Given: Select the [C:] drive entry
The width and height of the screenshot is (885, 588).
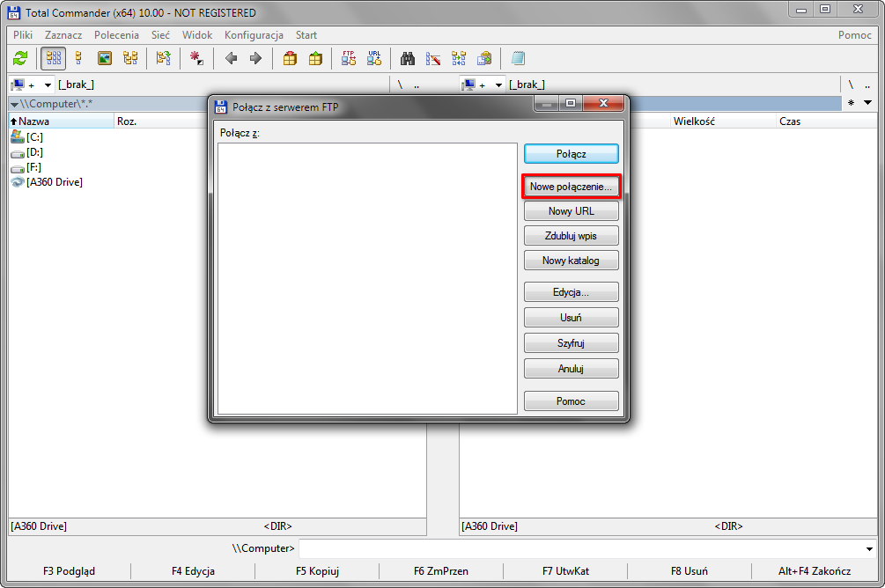Looking at the screenshot, I should [26, 137].
